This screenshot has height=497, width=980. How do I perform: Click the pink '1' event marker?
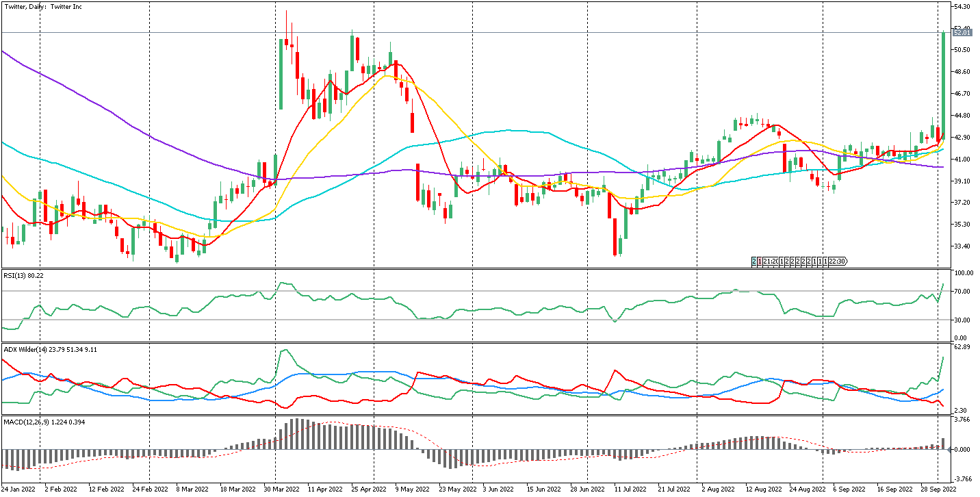coord(760,262)
